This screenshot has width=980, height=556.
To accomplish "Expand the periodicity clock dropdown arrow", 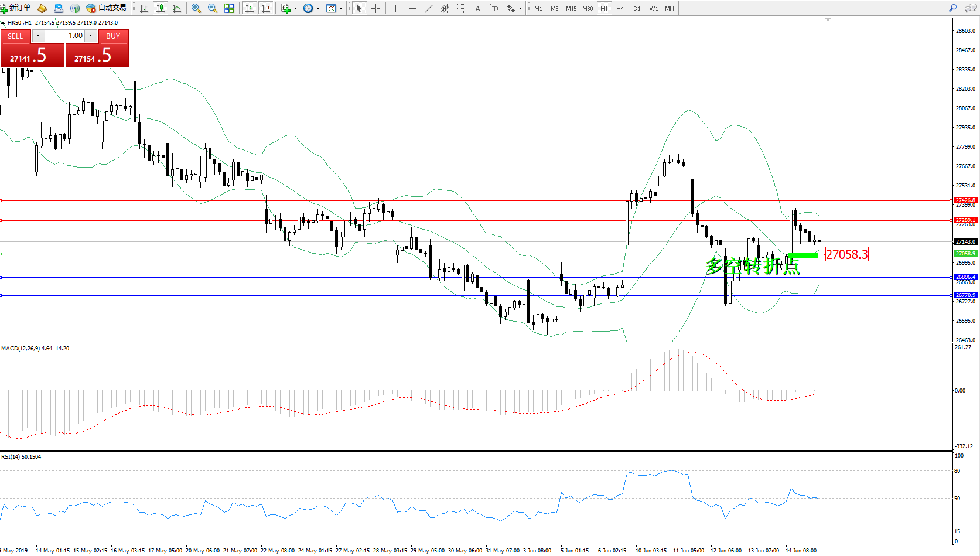I will tap(318, 8).
